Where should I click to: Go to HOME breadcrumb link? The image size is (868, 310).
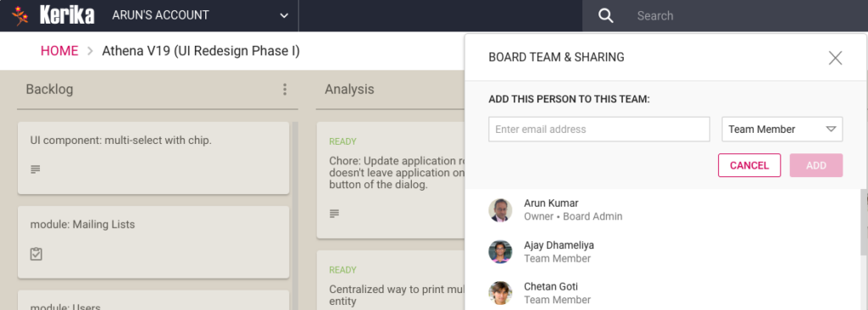pos(59,51)
